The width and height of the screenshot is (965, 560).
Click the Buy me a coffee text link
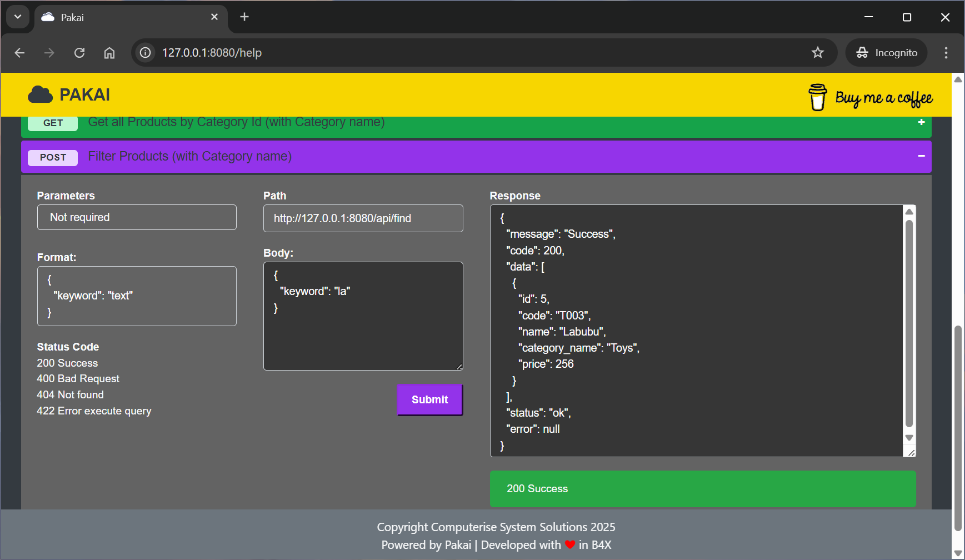884,98
